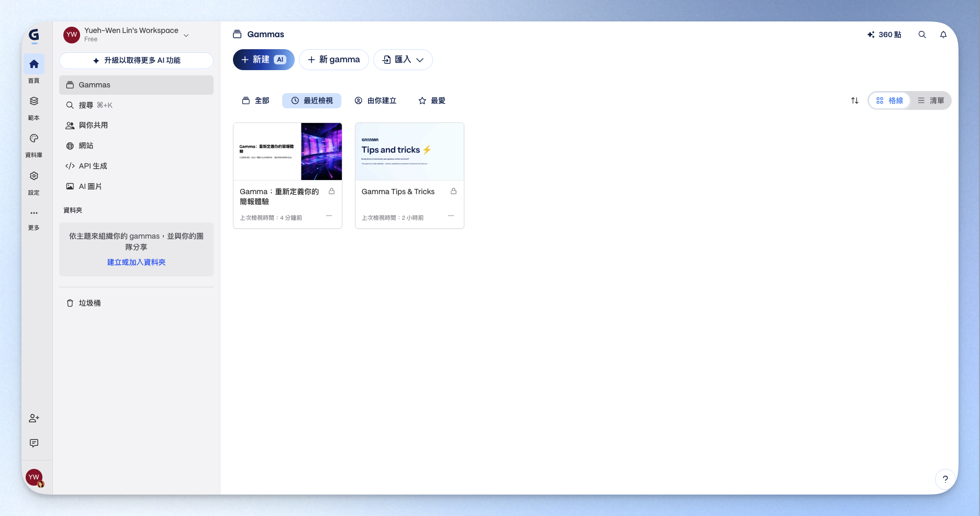Switch to 清單 list view
Image resolution: width=980 pixels, height=516 pixels.
point(931,100)
